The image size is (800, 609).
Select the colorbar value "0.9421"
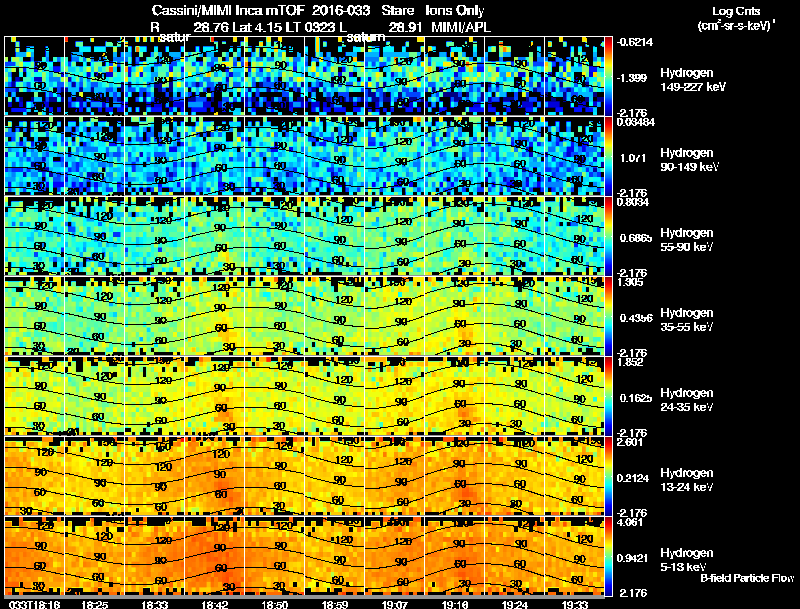(633, 558)
